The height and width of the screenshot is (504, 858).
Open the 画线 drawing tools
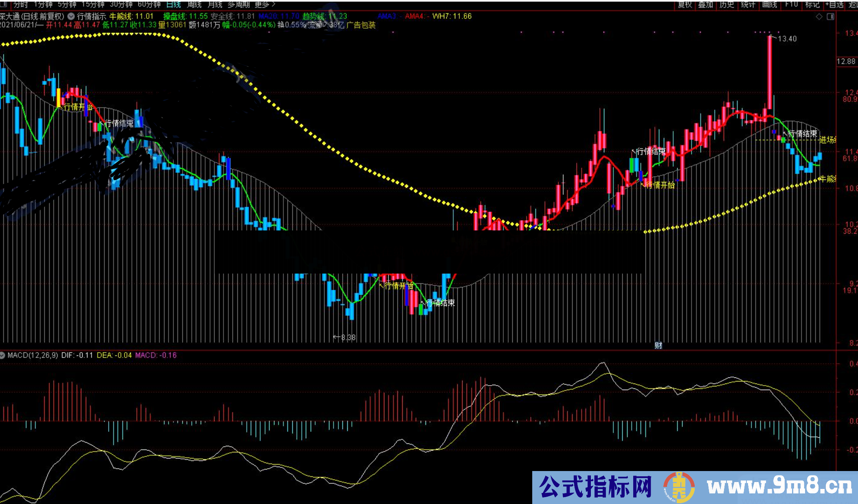click(x=770, y=4)
